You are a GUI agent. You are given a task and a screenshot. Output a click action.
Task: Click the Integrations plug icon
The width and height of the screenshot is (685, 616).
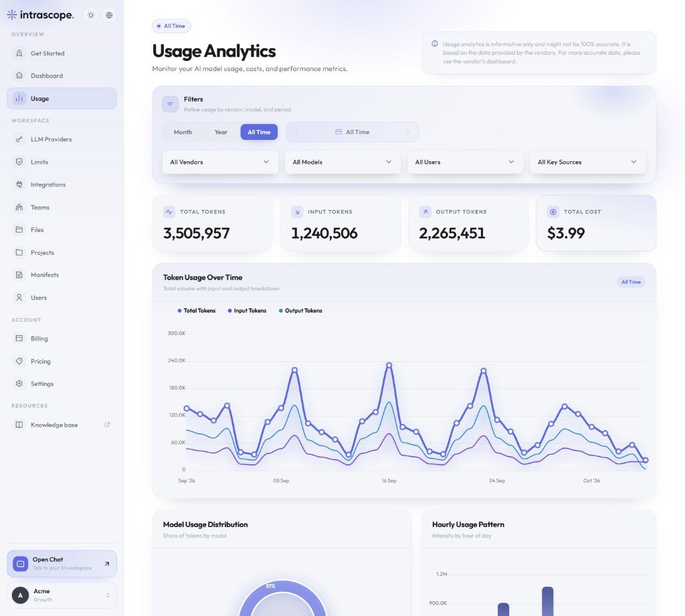click(19, 185)
